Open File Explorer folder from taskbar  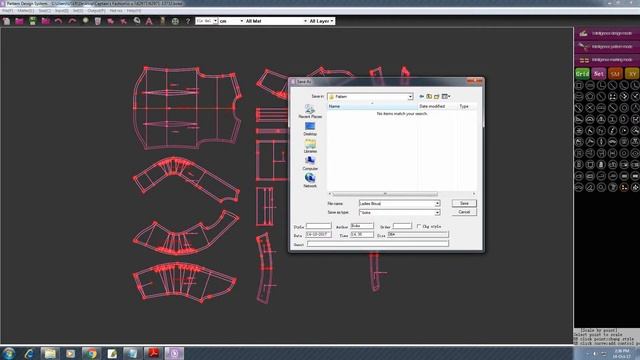[49, 353]
